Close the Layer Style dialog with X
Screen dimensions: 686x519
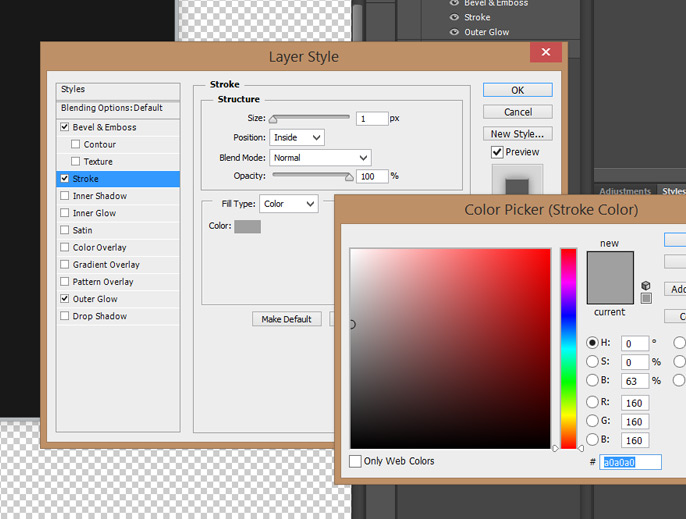pos(545,53)
